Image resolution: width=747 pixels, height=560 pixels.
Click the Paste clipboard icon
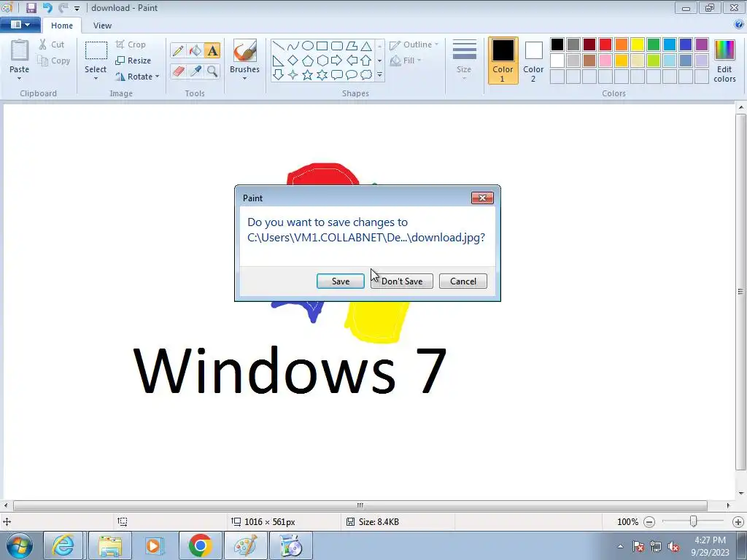click(x=20, y=52)
